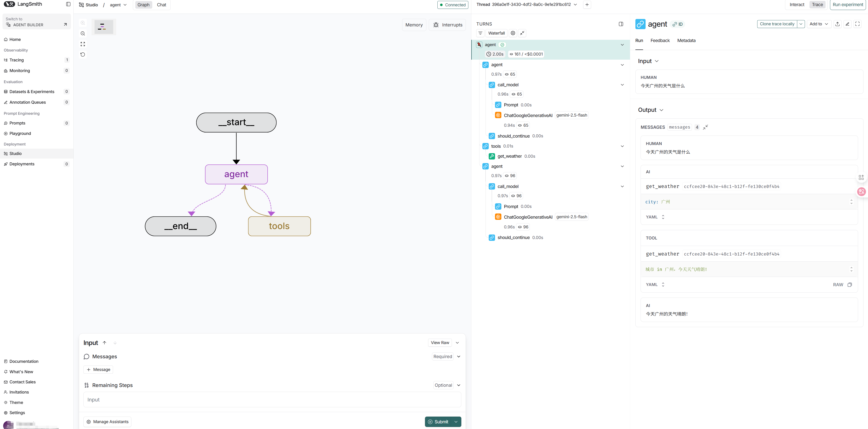Image resolution: width=868 pixels, height=429 pixels.
Task: Switch to the Chat view toggle
Action: (x=161, y=5)
